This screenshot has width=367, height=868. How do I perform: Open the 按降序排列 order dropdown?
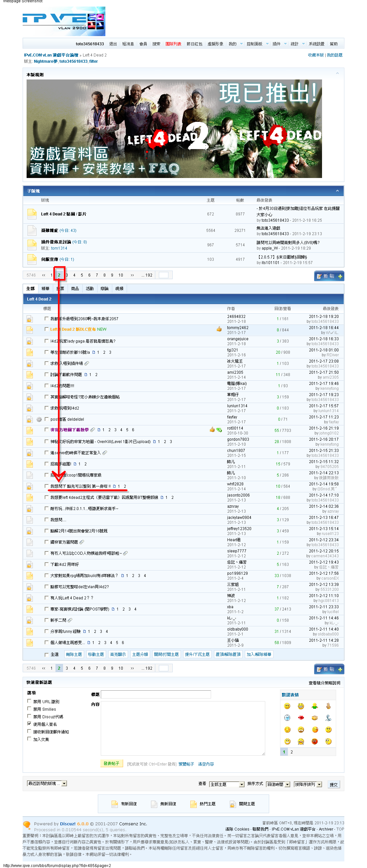(x=308, y=785)
